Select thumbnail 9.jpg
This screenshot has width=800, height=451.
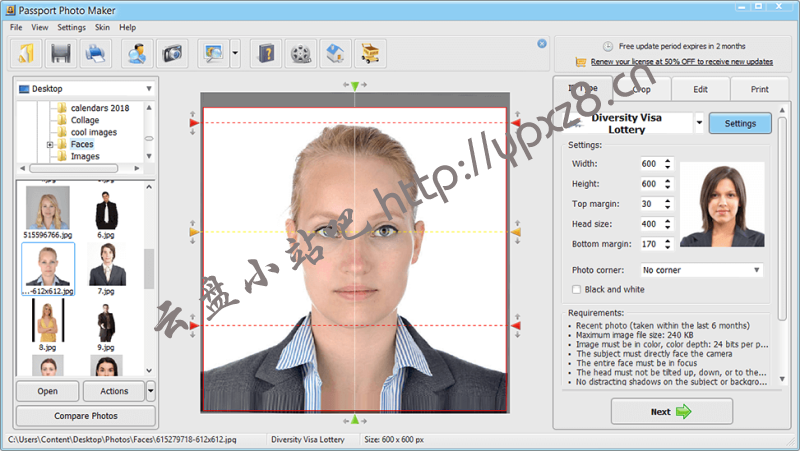click(106, 327)
